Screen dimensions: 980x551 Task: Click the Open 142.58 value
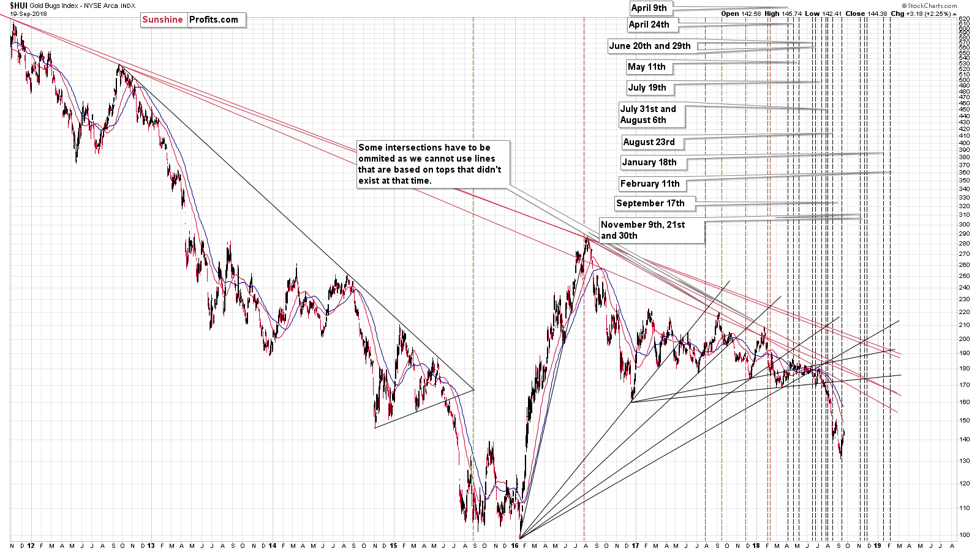point(741,13)
